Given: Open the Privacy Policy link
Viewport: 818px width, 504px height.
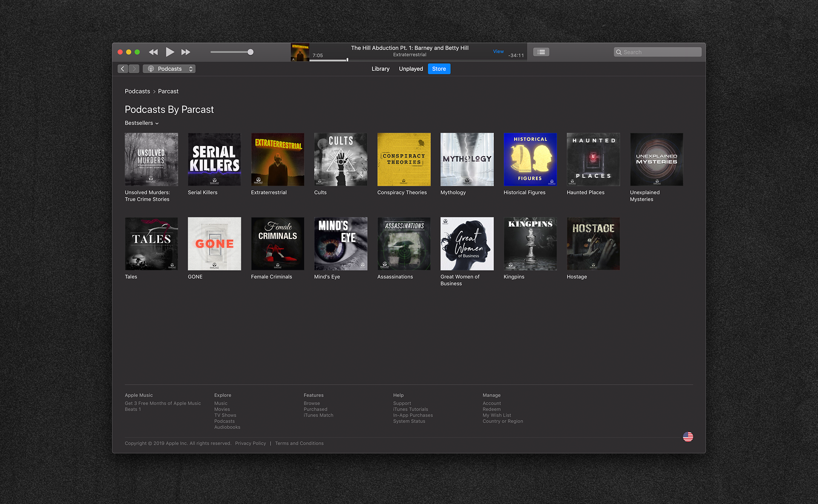Looking at the screenshot, I should click(250, 443).
